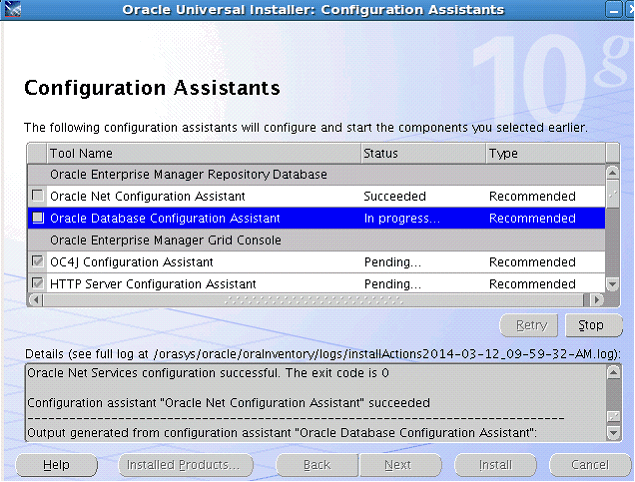
Task: Toggle Oracle Database Configuration Assistant checkbox
Action: (x=37, y=218)
